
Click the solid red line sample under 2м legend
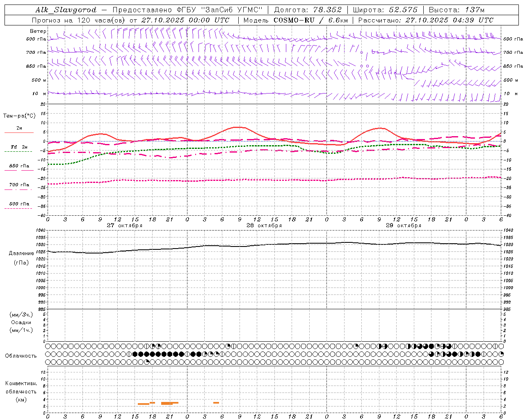[x=19, y=132]
